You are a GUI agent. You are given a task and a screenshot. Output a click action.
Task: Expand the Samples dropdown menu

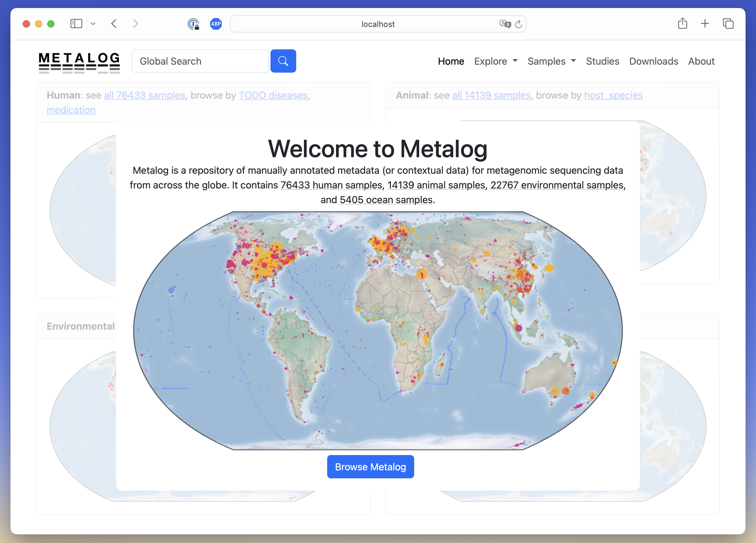click(551, 61)
